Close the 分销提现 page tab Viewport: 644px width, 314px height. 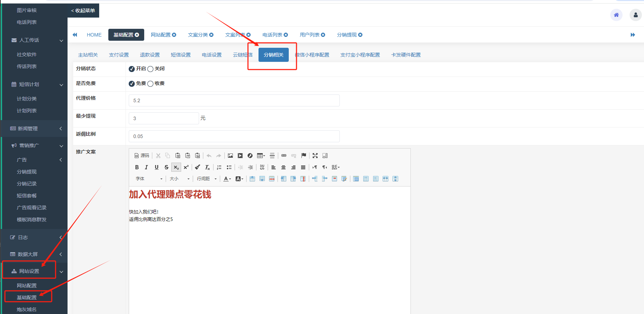tap(360, 35)
